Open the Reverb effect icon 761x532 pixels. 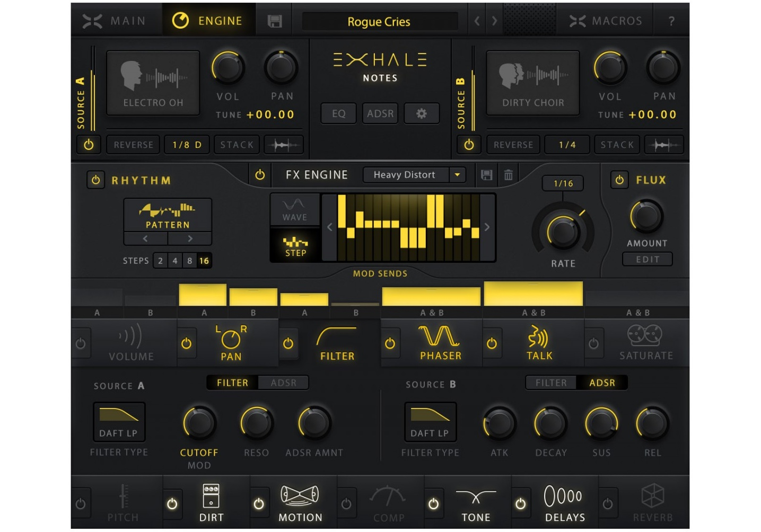point(652,502)
